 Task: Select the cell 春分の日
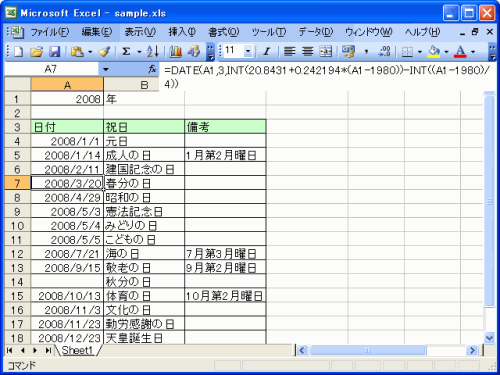(x=144, y=183)
